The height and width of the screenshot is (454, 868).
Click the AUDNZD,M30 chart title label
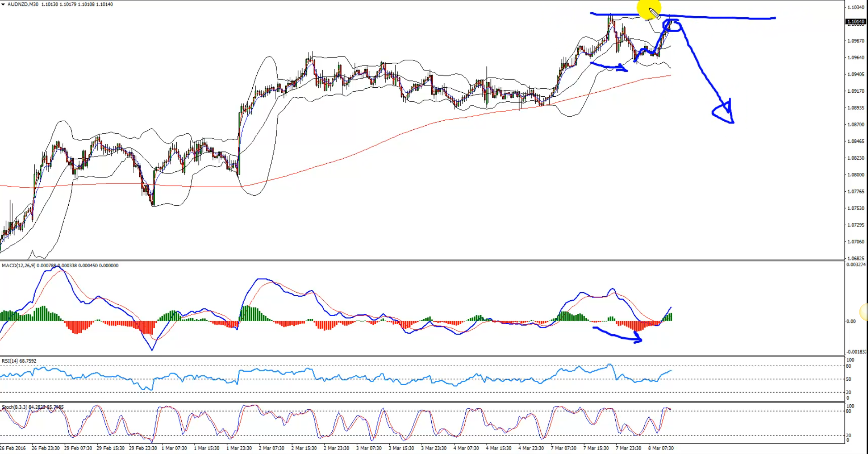(23, 4)
